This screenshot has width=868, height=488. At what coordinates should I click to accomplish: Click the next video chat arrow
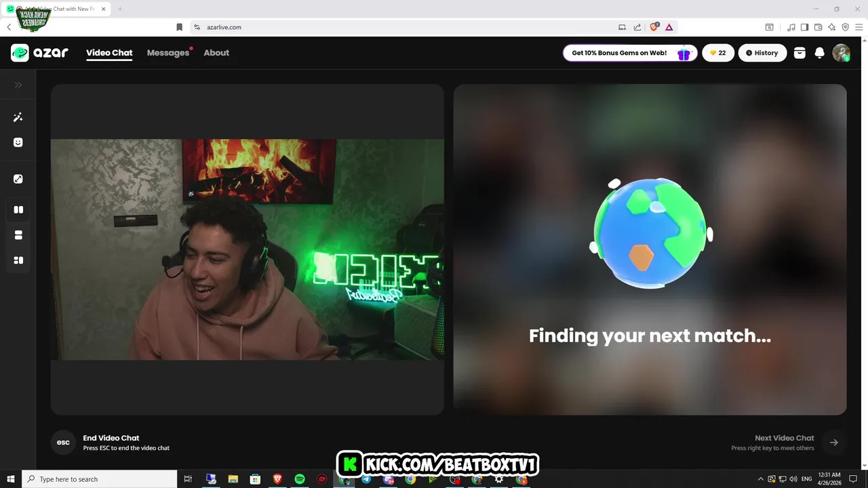834,443
